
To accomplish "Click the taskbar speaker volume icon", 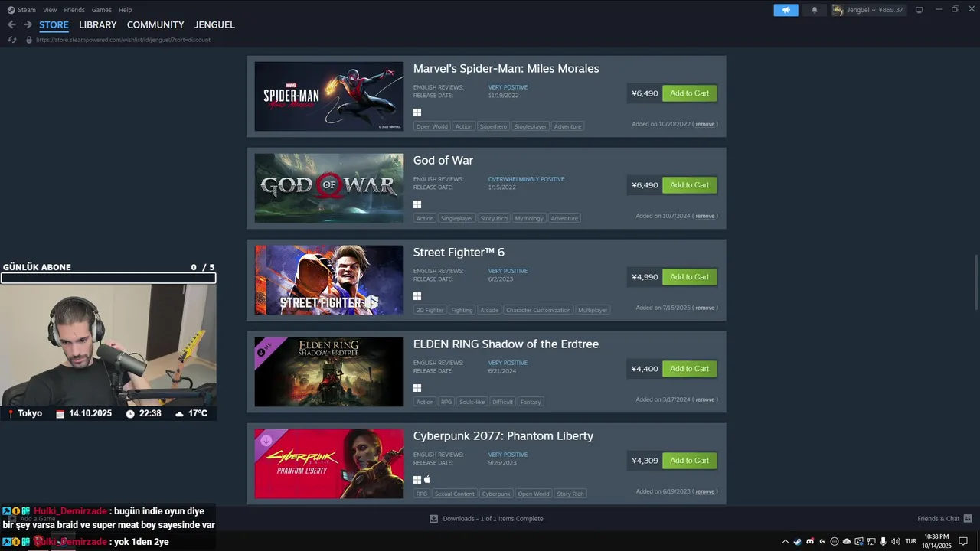I will (x=896, y=541).
